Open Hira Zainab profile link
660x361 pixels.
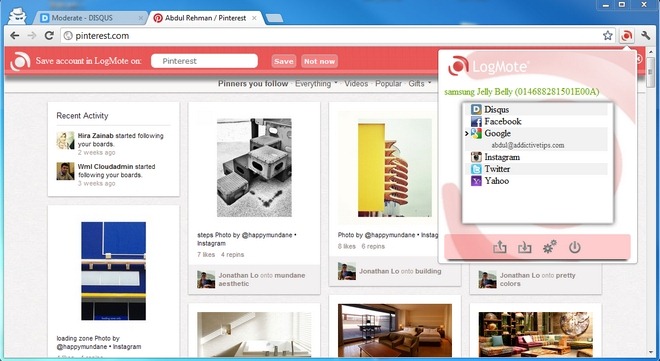point(95,136)
